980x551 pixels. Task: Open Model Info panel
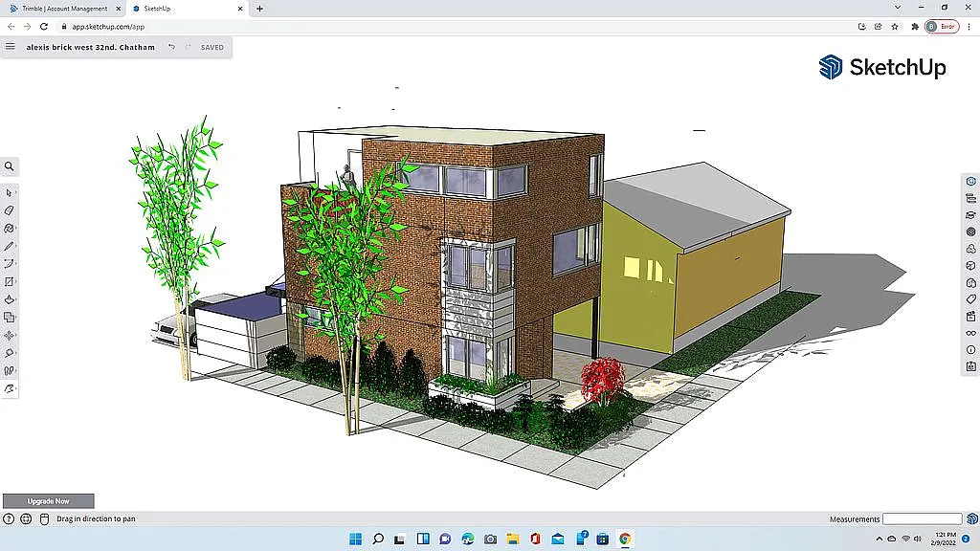(x=970, y=349)
